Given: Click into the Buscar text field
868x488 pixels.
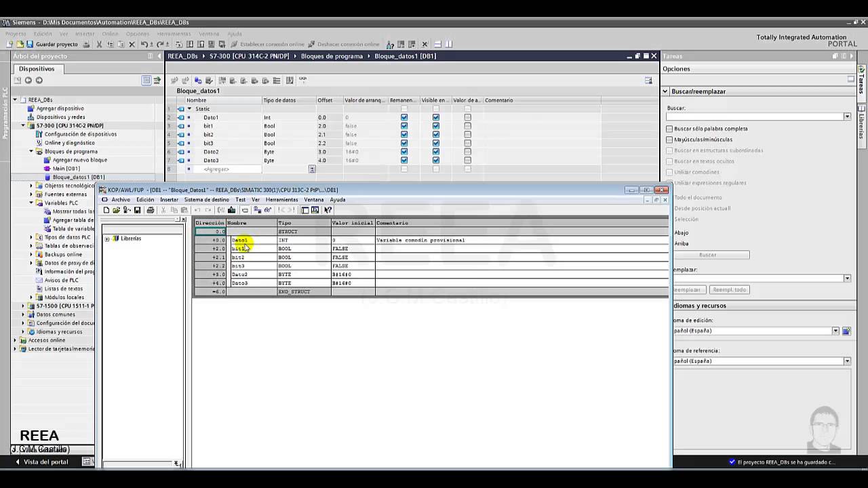Looking at the screenshot, I should coord(754,117).
